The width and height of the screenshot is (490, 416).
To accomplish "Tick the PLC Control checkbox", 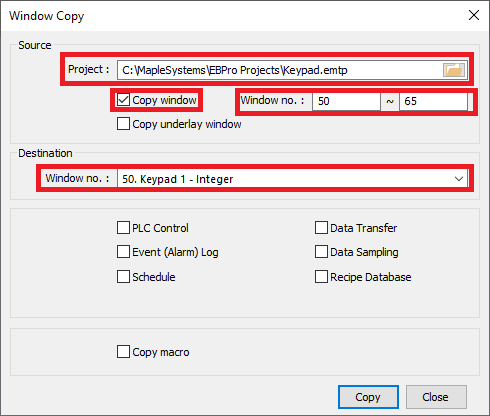I will coord(123,228).
